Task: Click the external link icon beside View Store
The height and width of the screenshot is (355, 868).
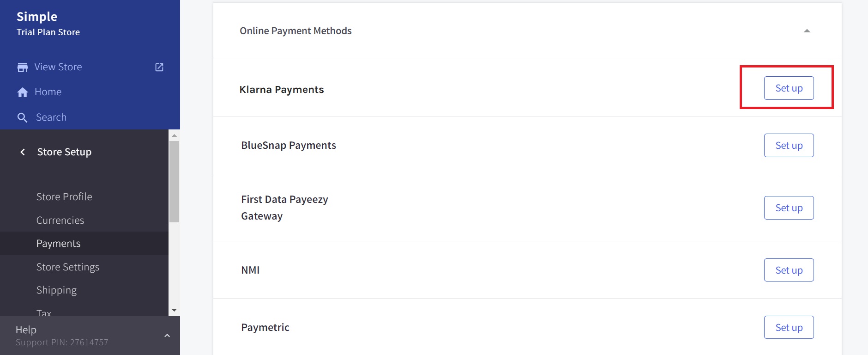Action: [x=159, y=67]
